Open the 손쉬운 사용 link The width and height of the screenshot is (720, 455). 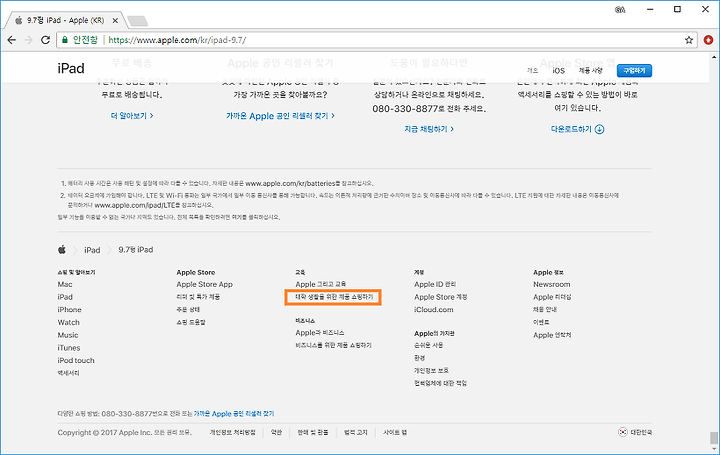tap(428, 345)
